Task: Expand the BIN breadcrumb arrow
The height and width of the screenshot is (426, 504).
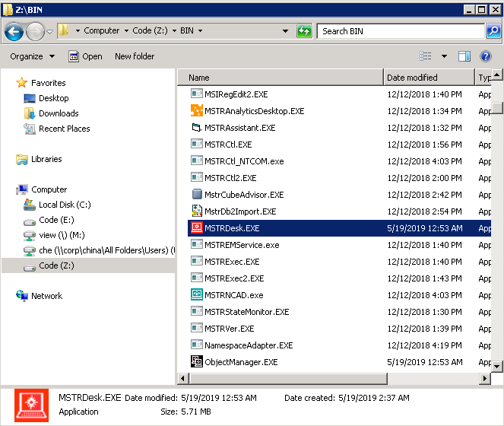Action: point(200,31)
